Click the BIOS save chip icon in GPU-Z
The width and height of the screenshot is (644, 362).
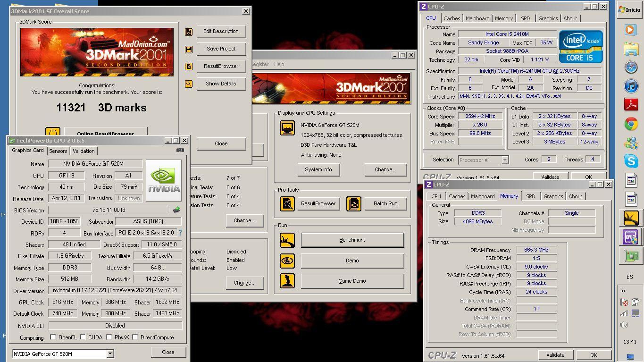[x=176, y=210]
